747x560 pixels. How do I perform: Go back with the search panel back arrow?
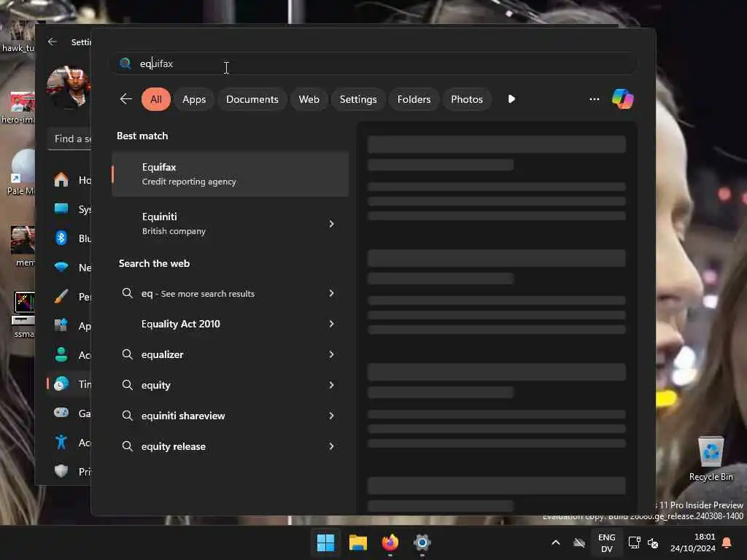(x=126, y=99)
